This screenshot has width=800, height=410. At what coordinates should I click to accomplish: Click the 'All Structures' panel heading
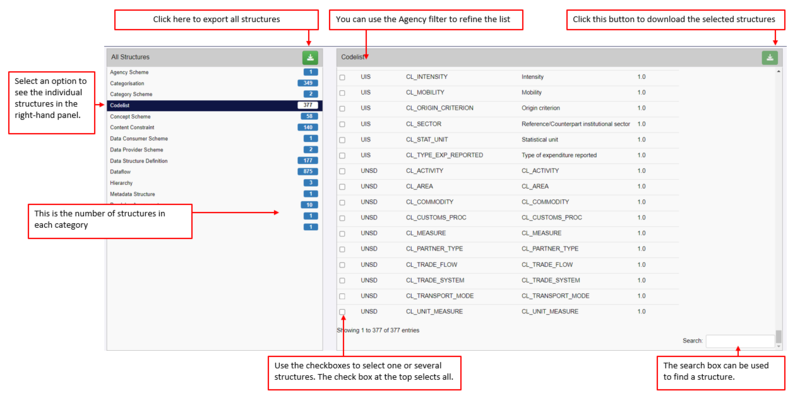(131, 57)
